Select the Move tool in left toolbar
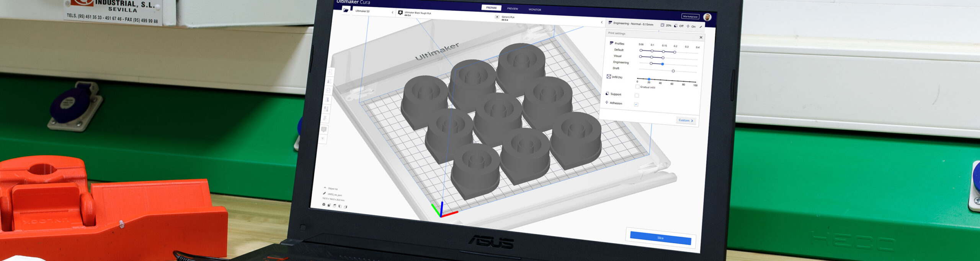980x261 pixels. (x=330, y=72)
